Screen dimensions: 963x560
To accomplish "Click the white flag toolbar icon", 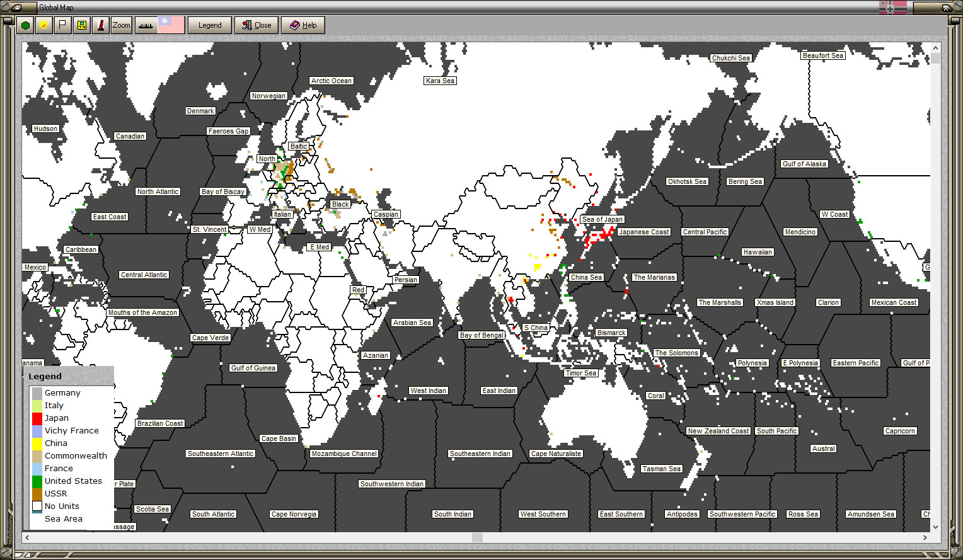I will coord(62,25).
